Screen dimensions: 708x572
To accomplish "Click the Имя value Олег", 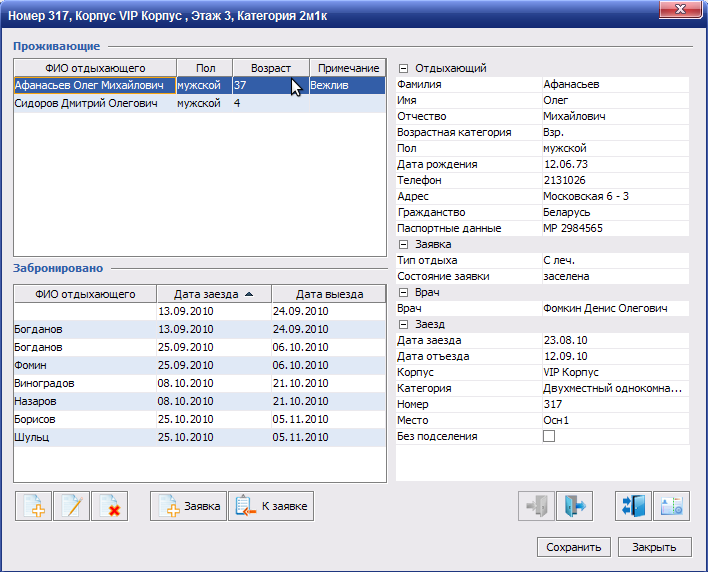I will tap(616, 100).
